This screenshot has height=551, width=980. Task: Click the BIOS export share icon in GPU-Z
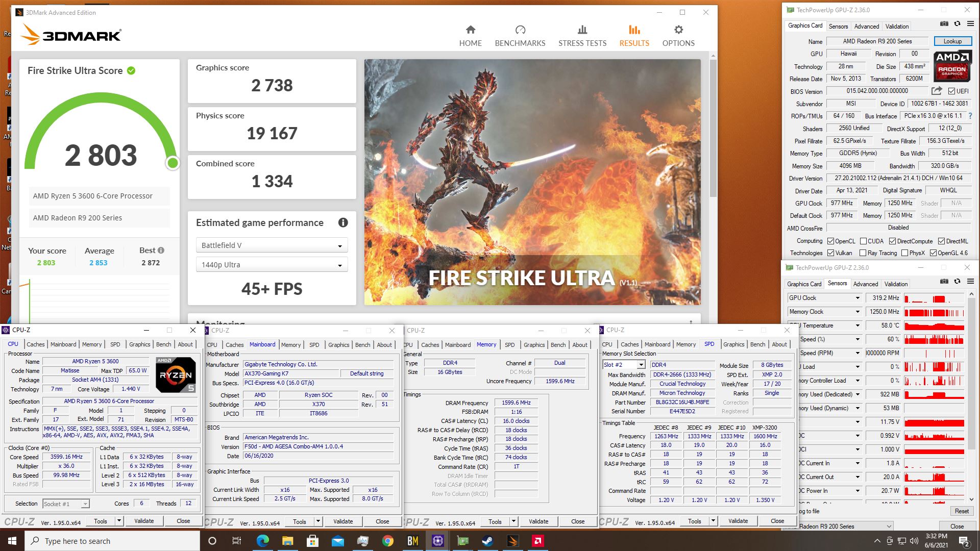pos(937,91)
